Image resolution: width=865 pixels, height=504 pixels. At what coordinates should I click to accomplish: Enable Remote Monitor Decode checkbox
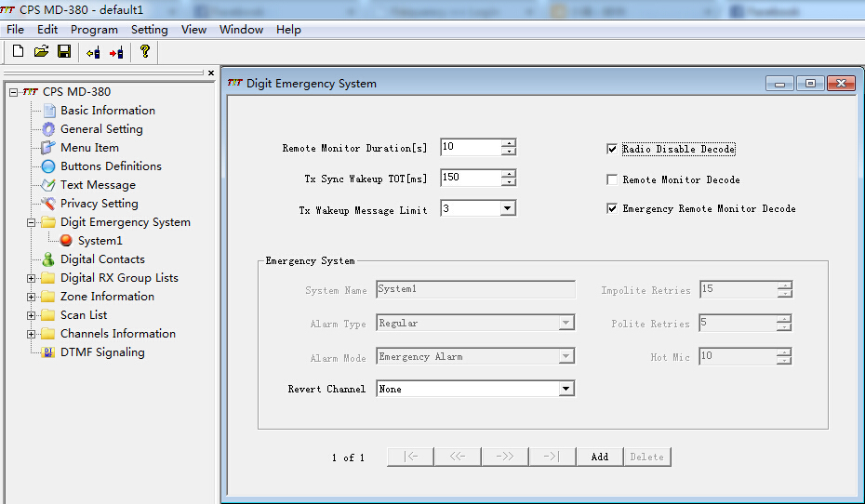point(612,179)
